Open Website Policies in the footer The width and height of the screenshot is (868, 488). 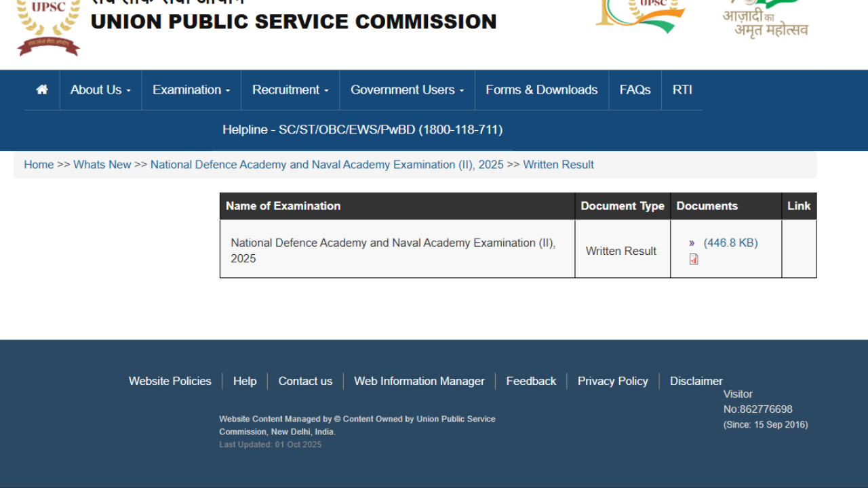coord(170,381)
